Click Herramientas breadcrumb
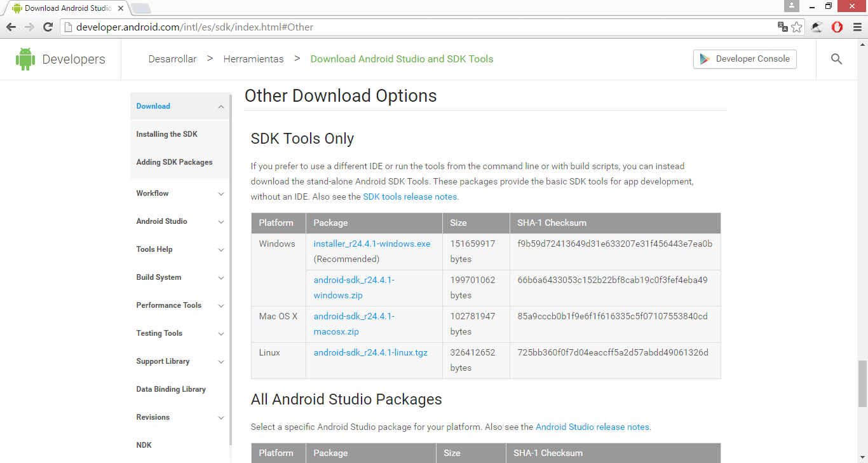This screenshot has height=463, width=868. (x=254, y=59)
